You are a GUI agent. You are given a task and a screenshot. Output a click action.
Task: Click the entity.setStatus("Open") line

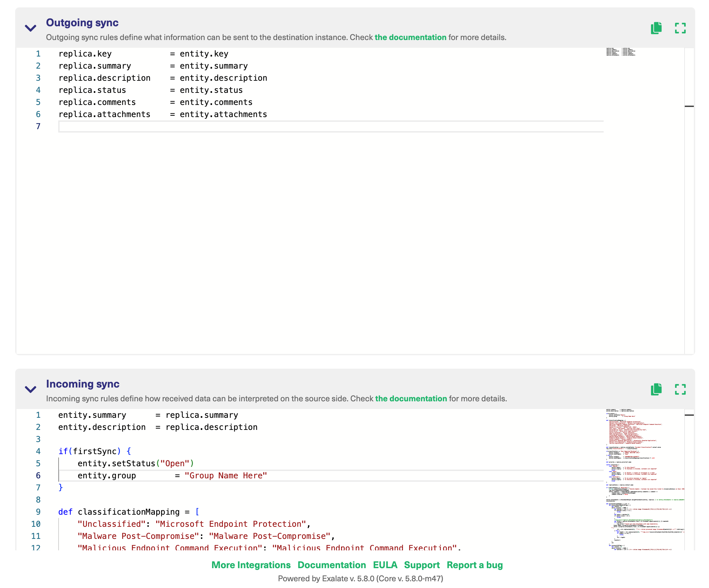tap(136, 464)
